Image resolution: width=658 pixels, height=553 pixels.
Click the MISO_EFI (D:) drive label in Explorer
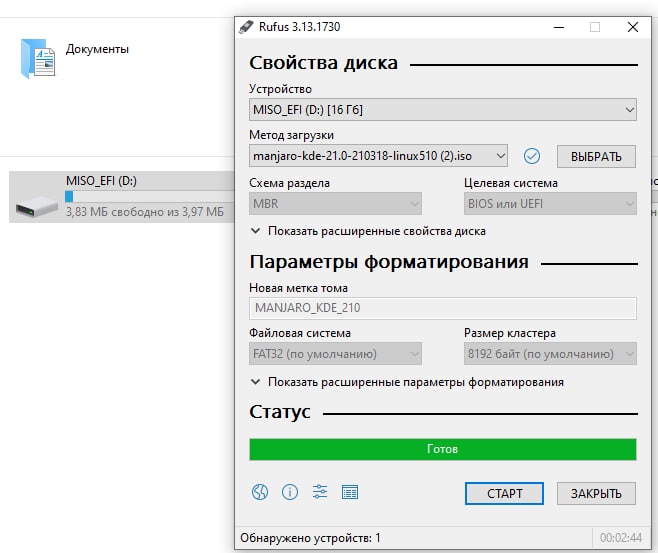(x=102, y=181)
